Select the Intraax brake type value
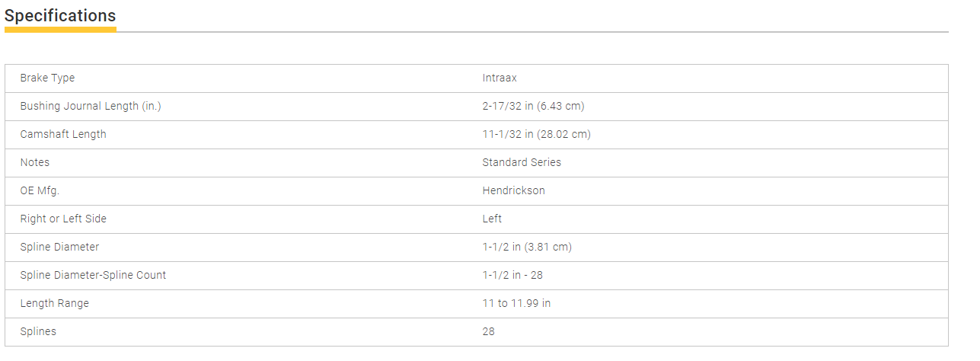This screenshot has height=361, width=980. [x=500, y=78]
